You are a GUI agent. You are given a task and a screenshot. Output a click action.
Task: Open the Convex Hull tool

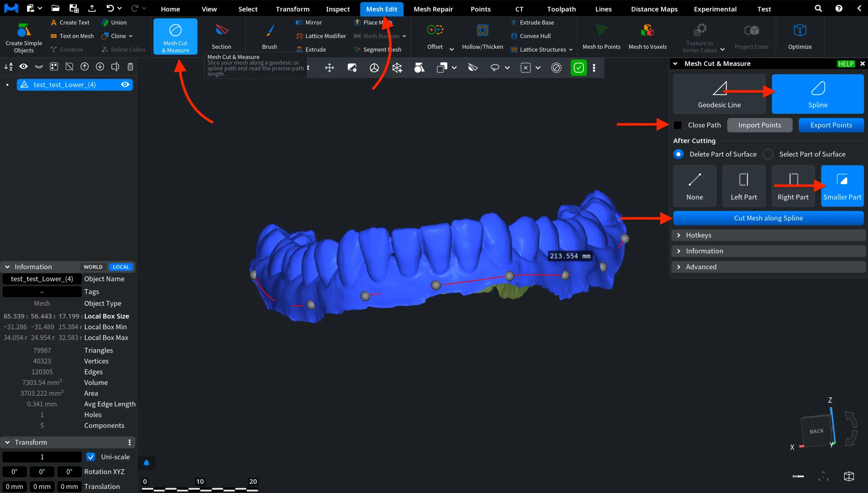(535, 36)
